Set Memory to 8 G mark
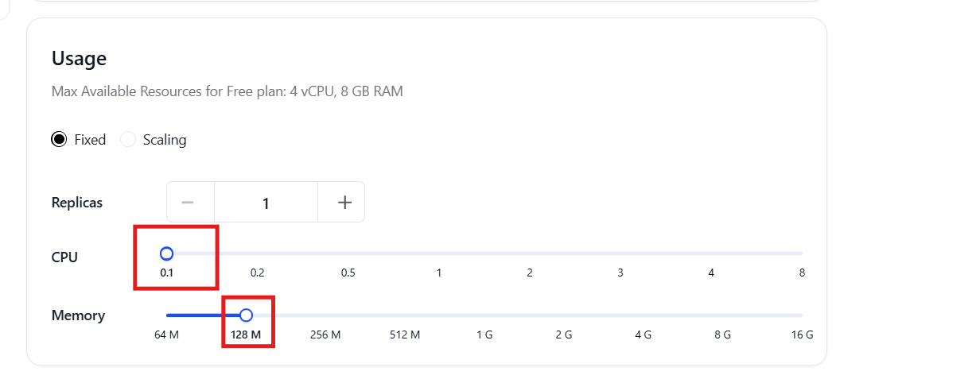This screenshot has height=379, width=980. click(x=722, y=335)
